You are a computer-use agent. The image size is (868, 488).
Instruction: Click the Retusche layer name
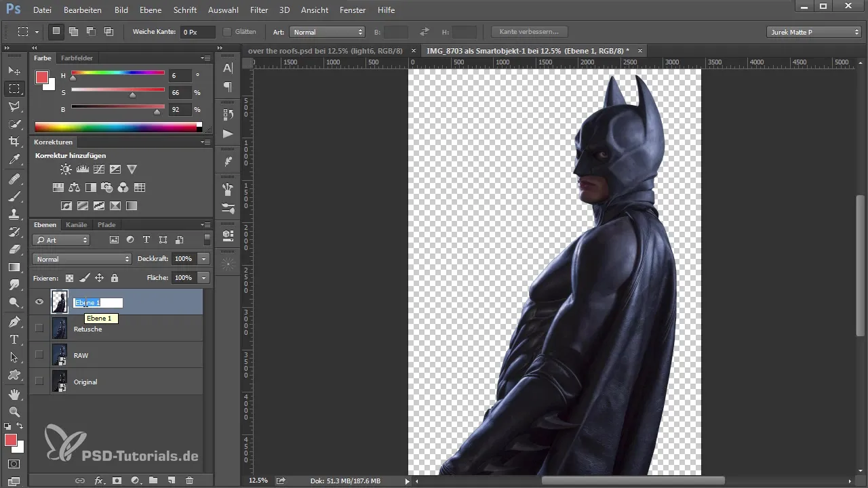87,329
